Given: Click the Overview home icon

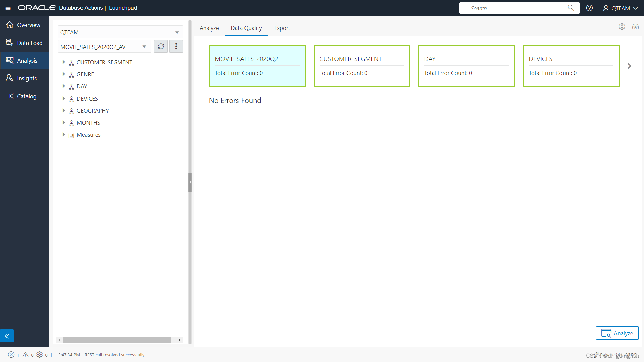Looking at the screenshot, I should tap(24, 24).
